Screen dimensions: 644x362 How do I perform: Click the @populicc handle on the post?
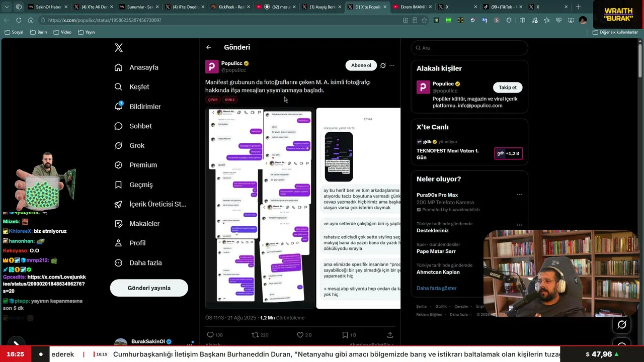coord(233,70)
